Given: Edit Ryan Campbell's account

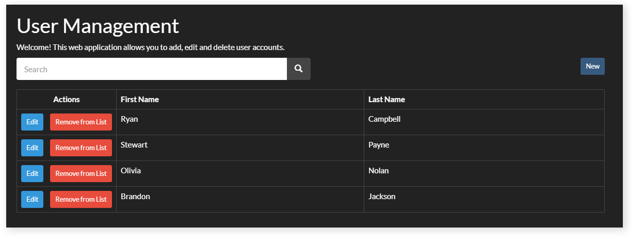Looking at the screenshot, I should click(32, 122).
